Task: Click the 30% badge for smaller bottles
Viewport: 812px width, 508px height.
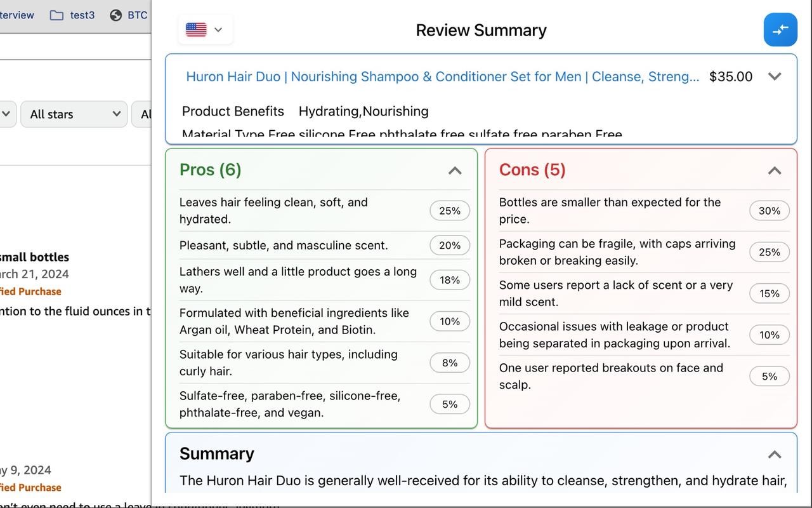Action: [769, 211]
